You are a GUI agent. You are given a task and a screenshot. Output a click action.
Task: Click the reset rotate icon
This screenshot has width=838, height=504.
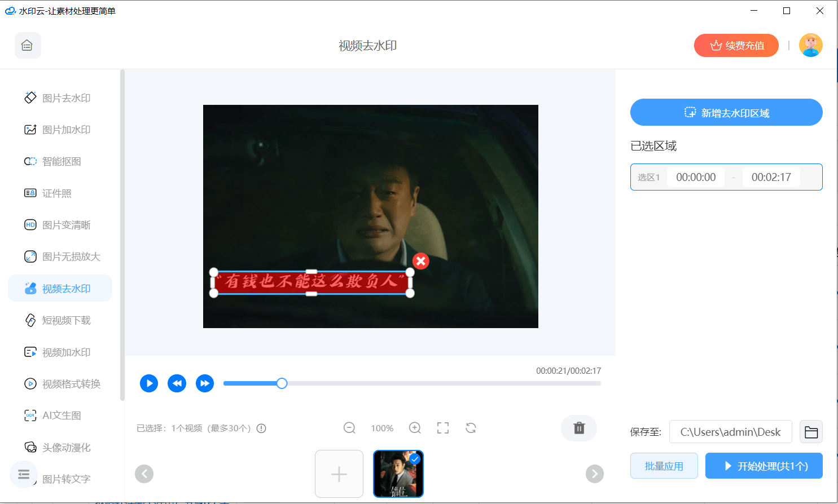tap(471, 428)
